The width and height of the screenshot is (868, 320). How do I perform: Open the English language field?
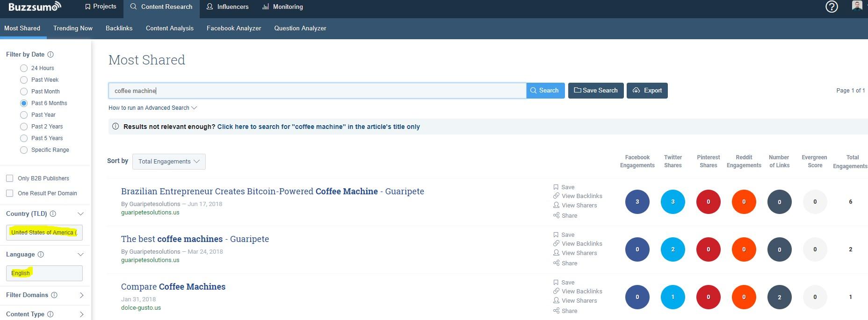[x=44, y=273]
